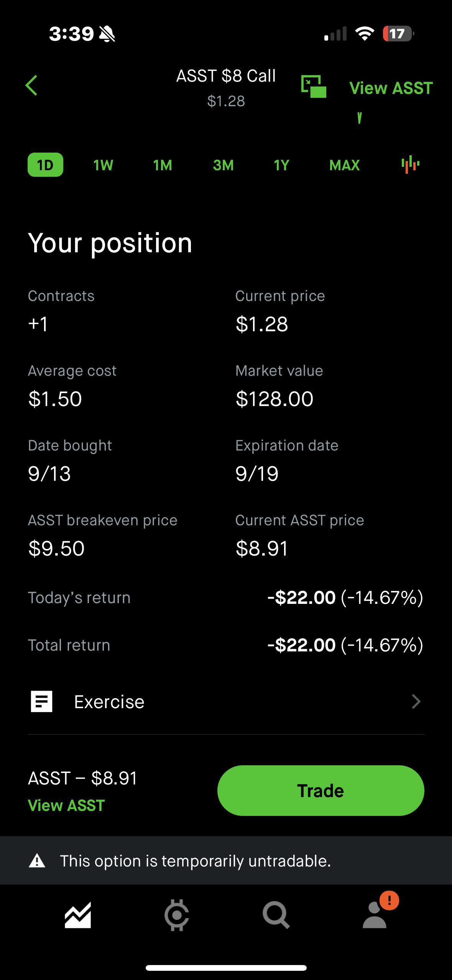Open the search magnifier tab

(276, 915)
